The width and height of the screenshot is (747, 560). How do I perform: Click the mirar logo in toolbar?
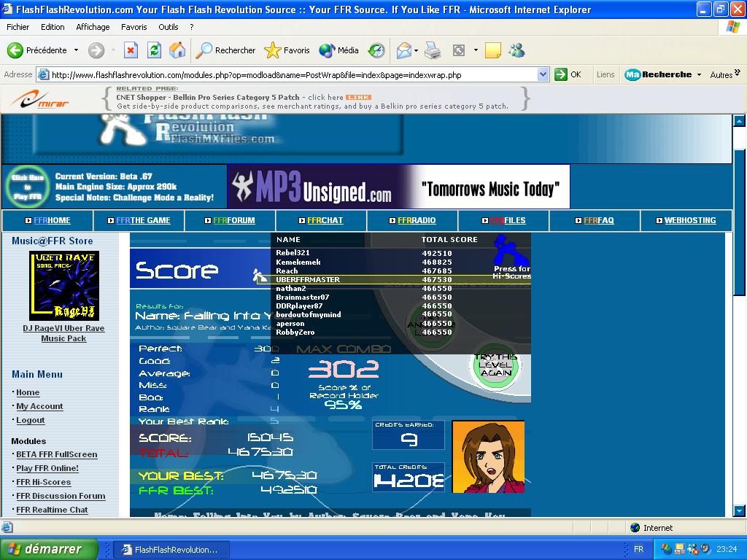41,99
